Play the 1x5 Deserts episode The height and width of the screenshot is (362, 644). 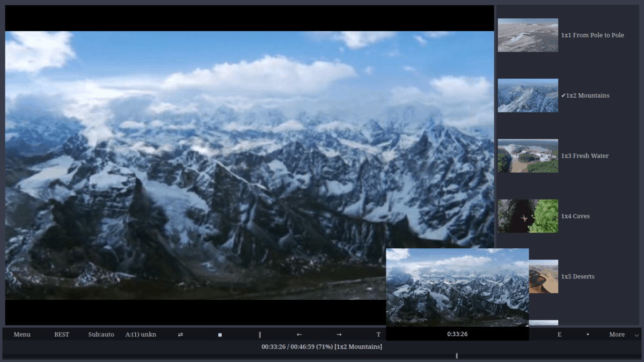tap(577, 276)
